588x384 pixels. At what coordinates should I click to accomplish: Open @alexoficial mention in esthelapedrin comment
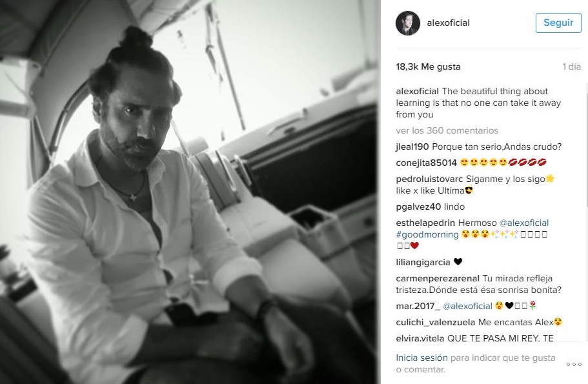[524, 223]
